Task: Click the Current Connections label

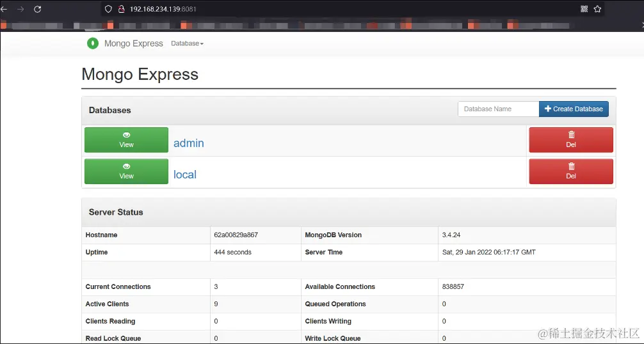Action: click(x=118, y=286)
